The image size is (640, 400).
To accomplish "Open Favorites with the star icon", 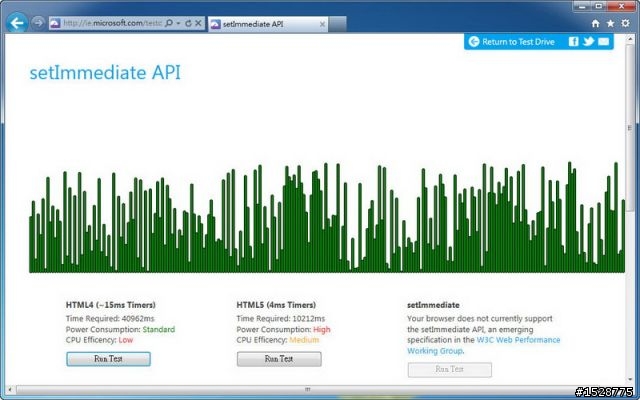I will point(610,24).
